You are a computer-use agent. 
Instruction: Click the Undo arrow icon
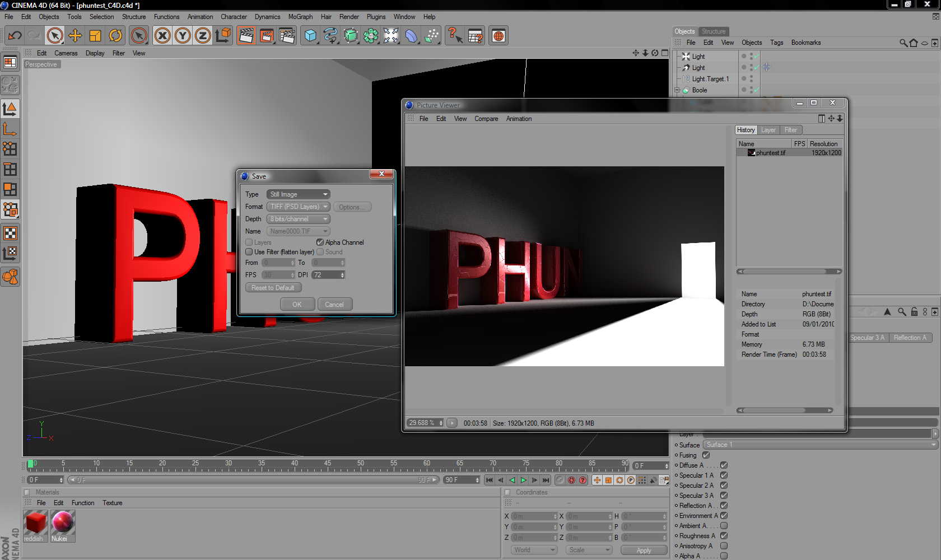[x=15, y=36]
